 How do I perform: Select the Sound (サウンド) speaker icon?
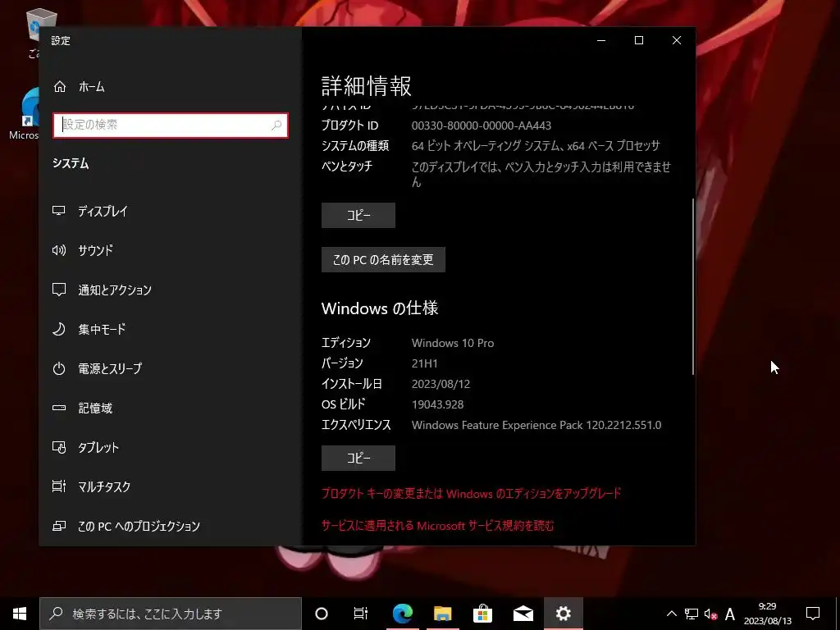(59, 250)
